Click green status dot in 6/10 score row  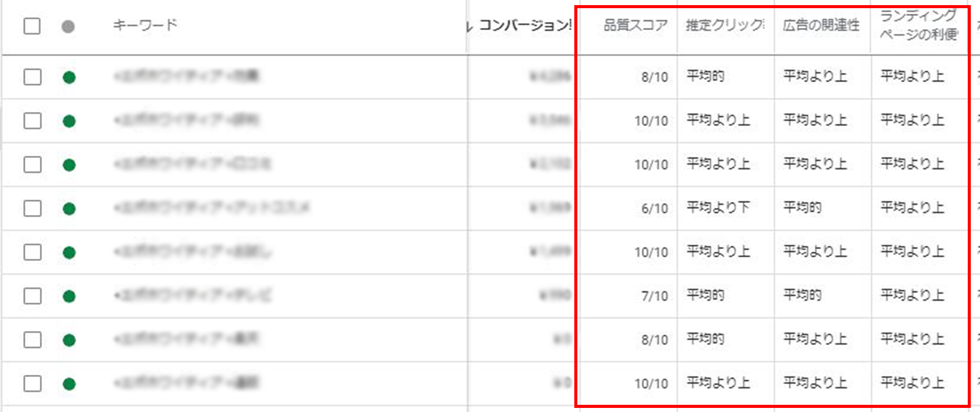pyautogui.click(x=69, y=209)
